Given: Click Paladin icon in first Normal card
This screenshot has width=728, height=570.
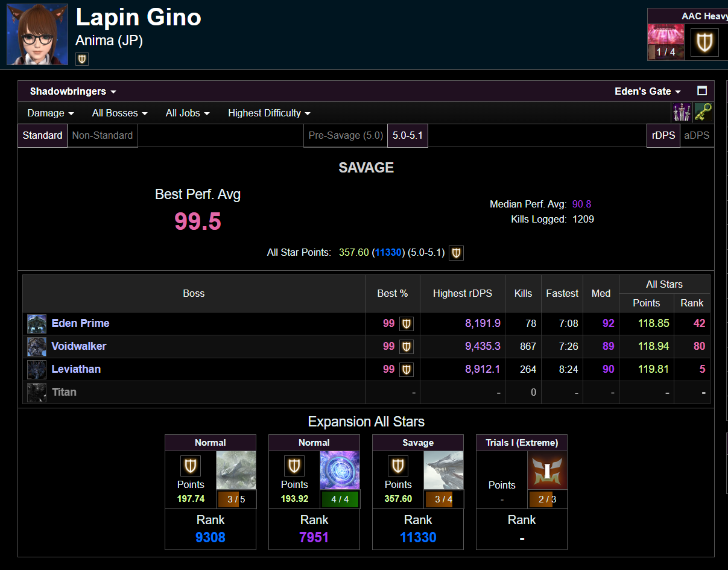Looking at the screenshot, I should click(191, 466).
